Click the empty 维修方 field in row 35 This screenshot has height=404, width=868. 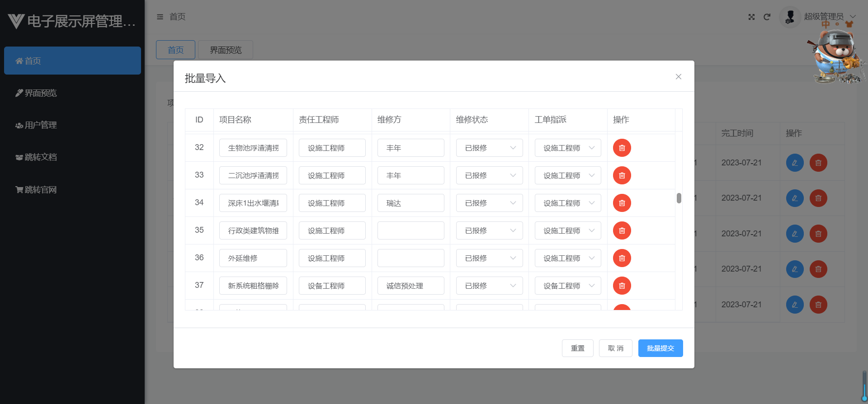pos(410,230)
